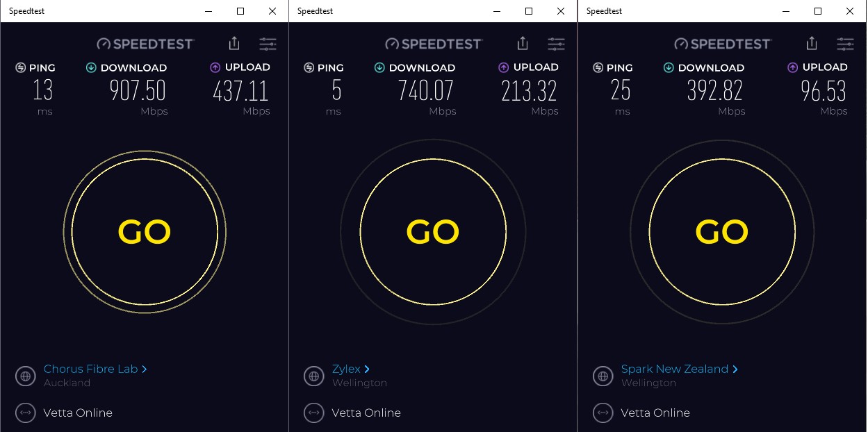Hit GO in Spark New Zealand window
This screenshot has width=868, height=432.
pos(722,232)
